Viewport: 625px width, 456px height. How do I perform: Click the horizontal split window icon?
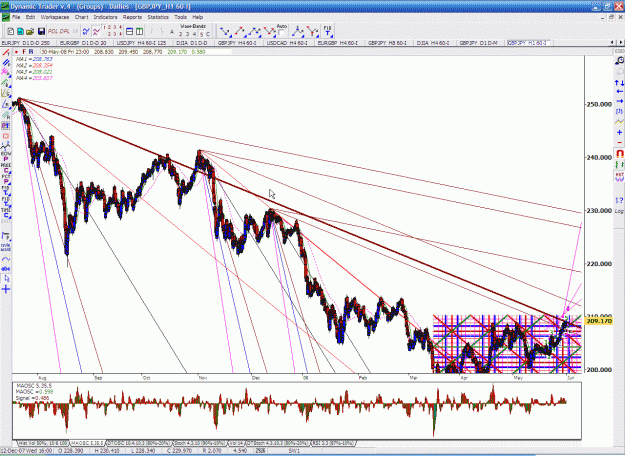[130, 31]
